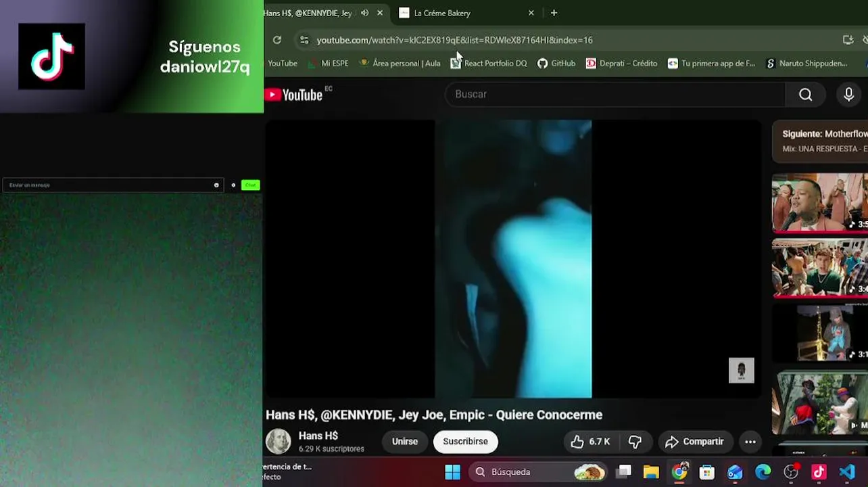Open Task View on the taskbar
This screenshot has width=868, height=487.
coord(624,472)
